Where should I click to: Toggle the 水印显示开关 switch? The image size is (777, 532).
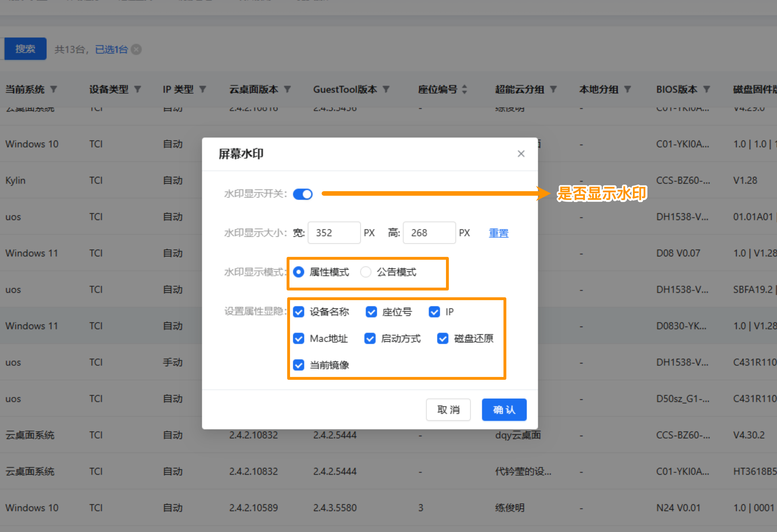pos(303,194)
